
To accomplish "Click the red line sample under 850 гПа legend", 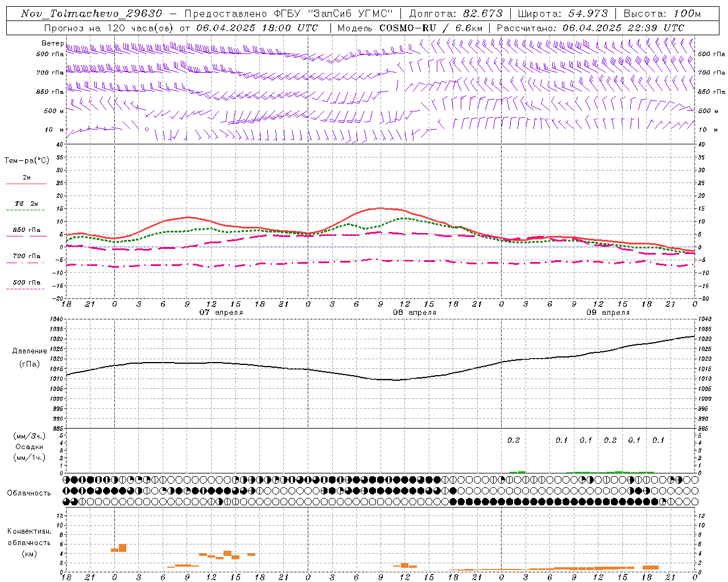I will coord(26,236).
